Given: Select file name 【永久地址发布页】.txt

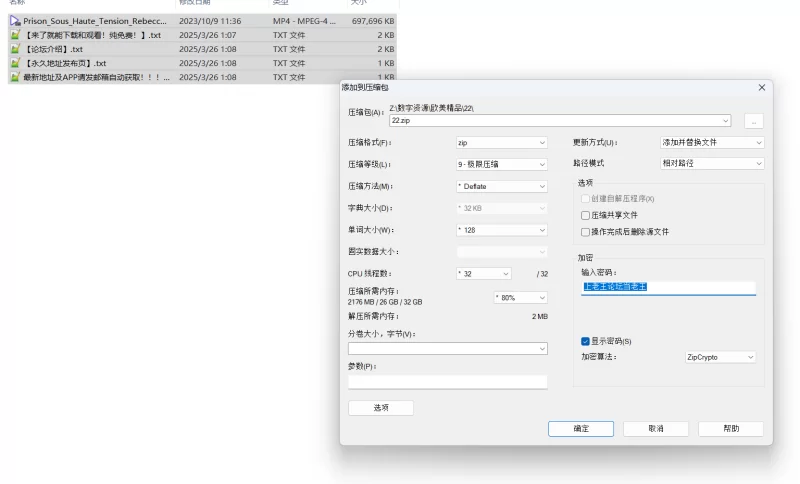Looking at the screenshot, I should click(65, 63).
